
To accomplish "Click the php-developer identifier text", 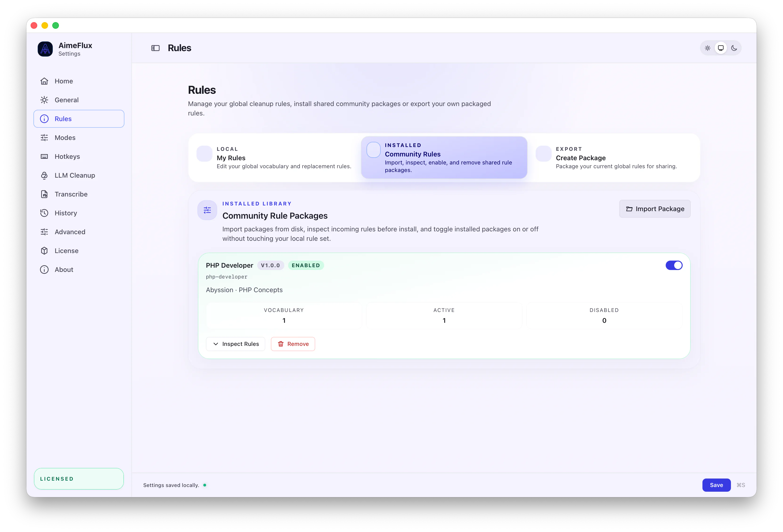I will point(226,277).
